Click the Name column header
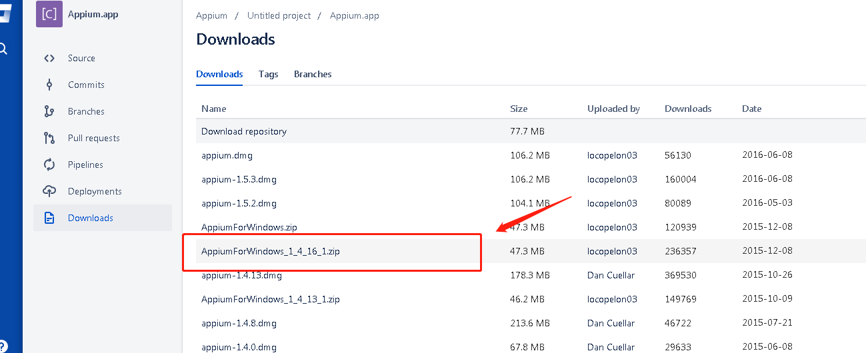868x353 pixels. click(x=214, y=109)
